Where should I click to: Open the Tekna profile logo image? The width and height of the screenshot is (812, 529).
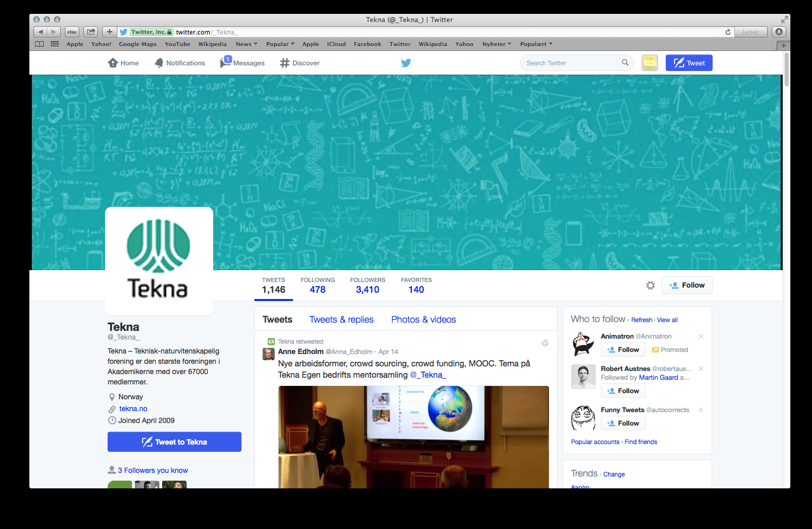(x=159, y=260)
